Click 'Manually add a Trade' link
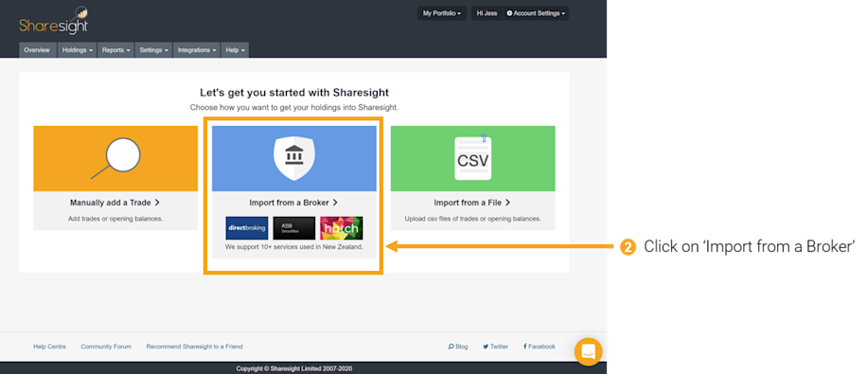 (115, 203)
